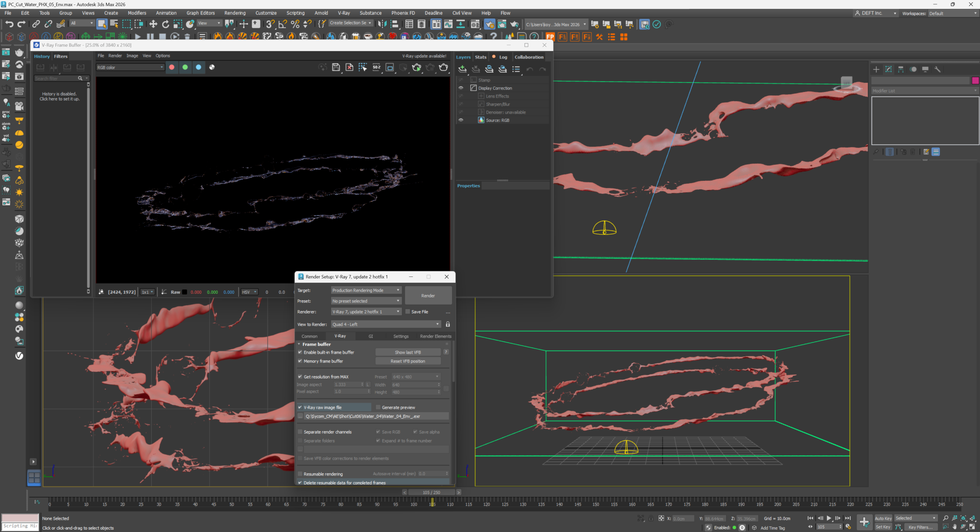Click the lock view icon in Render Setup

[x=448, y=324]
